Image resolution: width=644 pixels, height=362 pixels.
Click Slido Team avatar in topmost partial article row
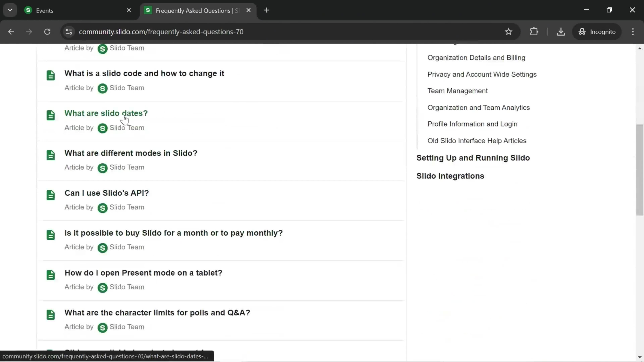[x=102, y=49]
